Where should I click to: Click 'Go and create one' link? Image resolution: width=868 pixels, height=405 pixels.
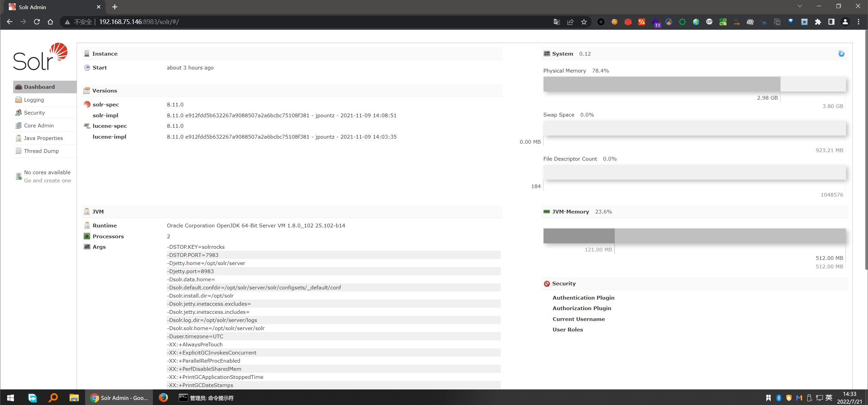pyautogui.click(x=47, y=180)
